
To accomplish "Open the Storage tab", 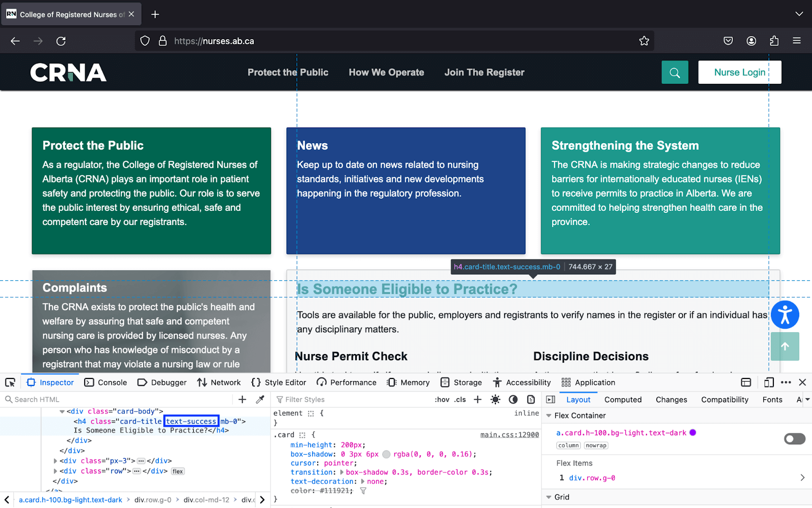I will click(x=461, y=383).
